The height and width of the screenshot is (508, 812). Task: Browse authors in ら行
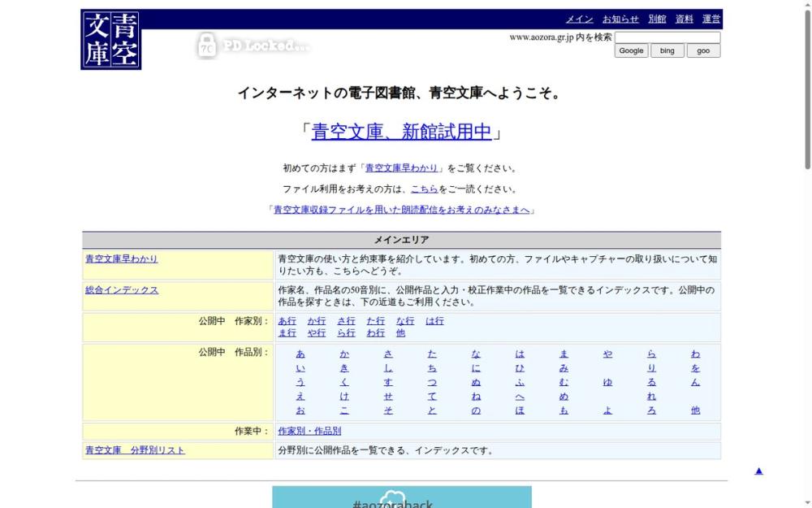coord(346,332)
